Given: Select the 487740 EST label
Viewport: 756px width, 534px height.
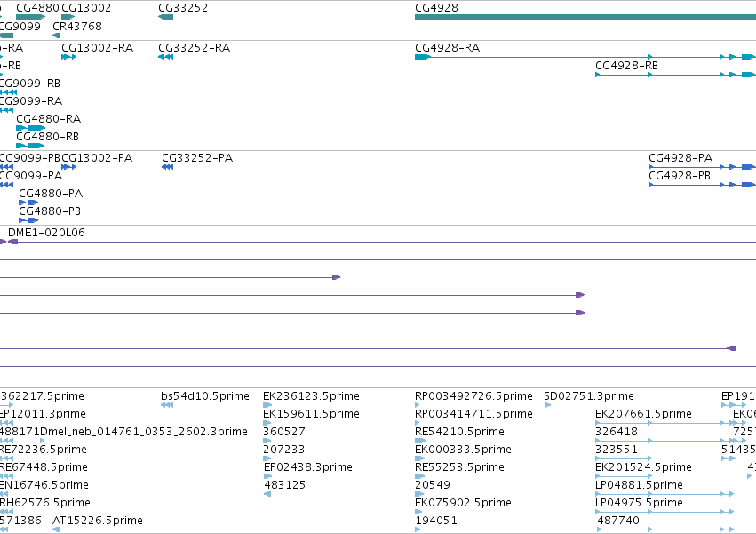Looking at the screenshot, I should (618, 521).
